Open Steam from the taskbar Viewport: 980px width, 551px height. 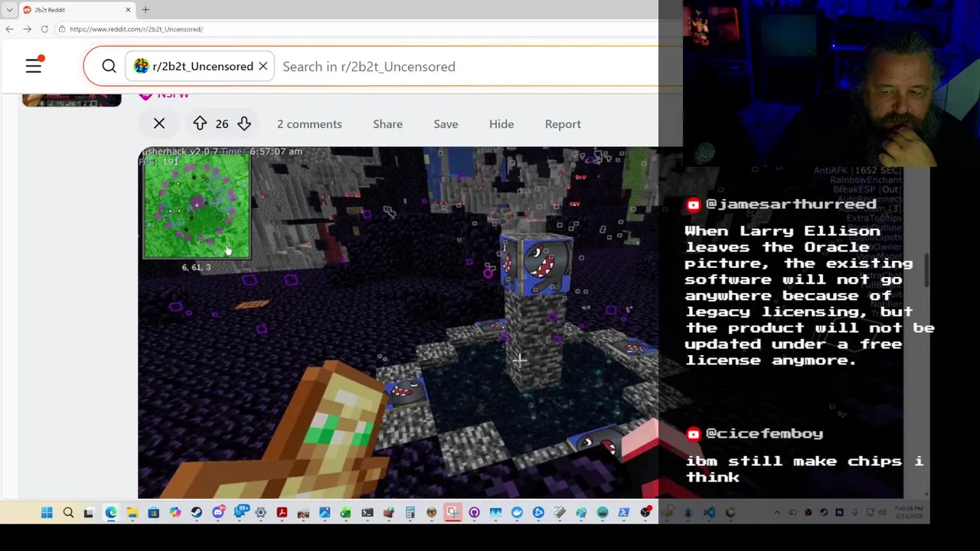pyautogui.click(x=197, y=513)
